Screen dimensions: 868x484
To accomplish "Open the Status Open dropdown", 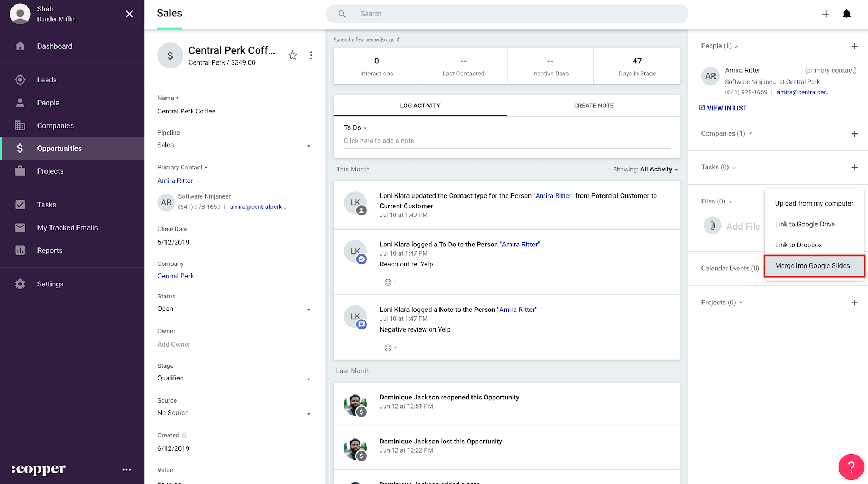I will 234,309.
